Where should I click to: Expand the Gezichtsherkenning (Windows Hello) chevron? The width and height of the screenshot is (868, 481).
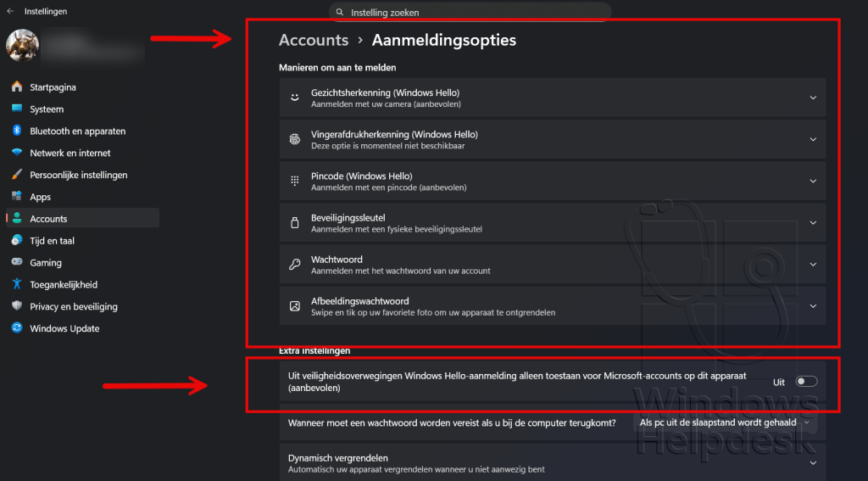[x=812, y=98]
